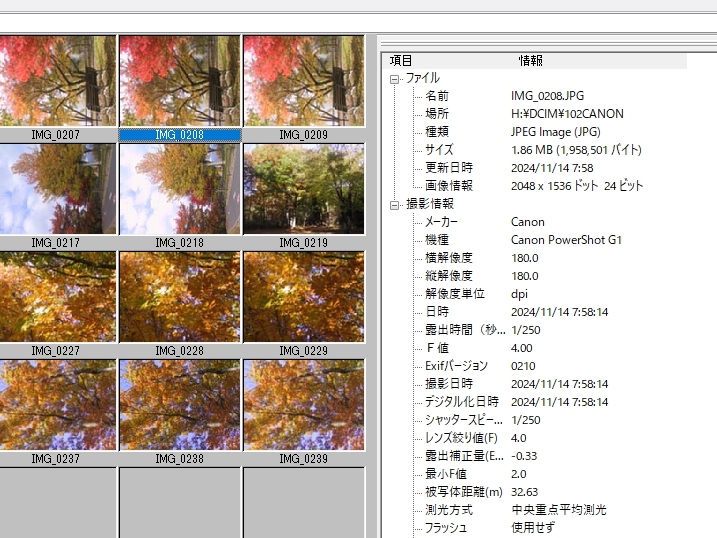
Task: Select the デジタル化日時 row
Action: [516, 402]
